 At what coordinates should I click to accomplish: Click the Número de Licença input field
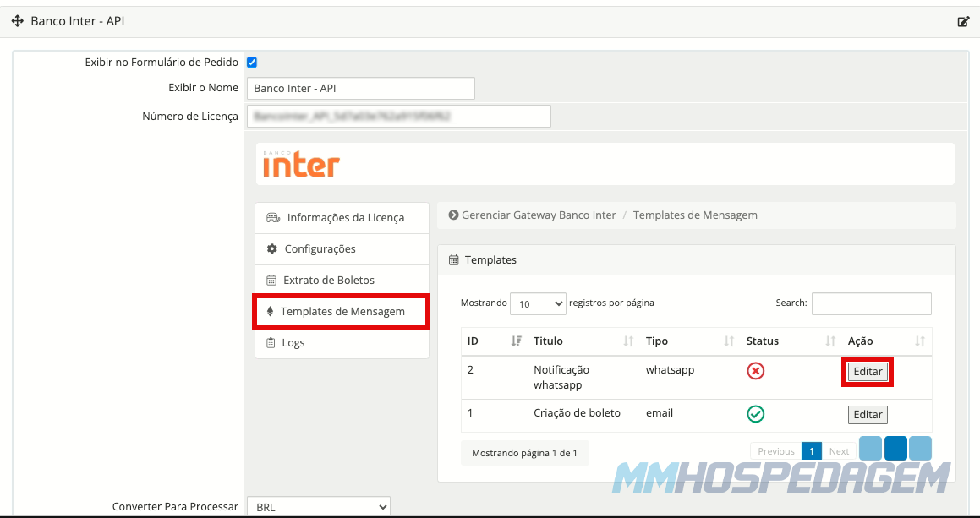[x=399, y=117]
